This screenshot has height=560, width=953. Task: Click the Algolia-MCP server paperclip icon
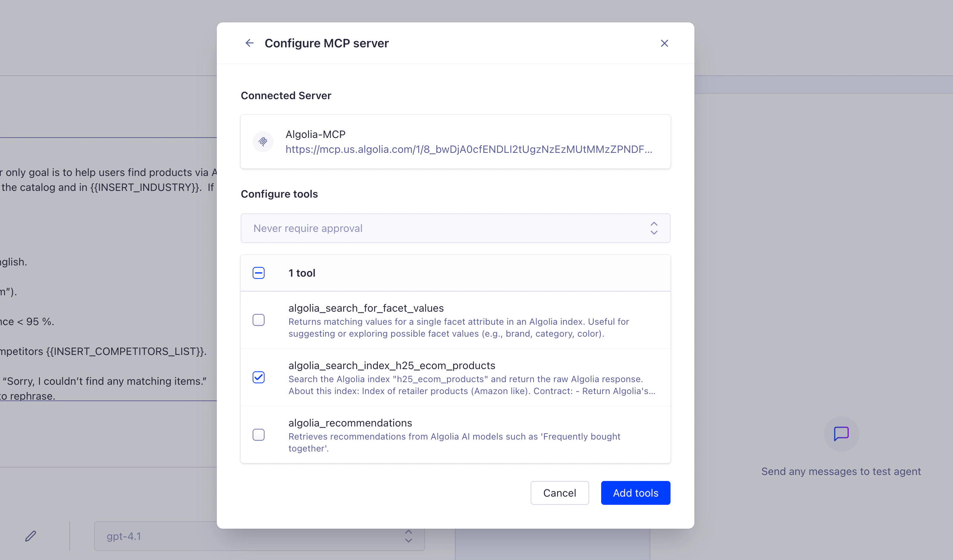(x=263, y=141)
